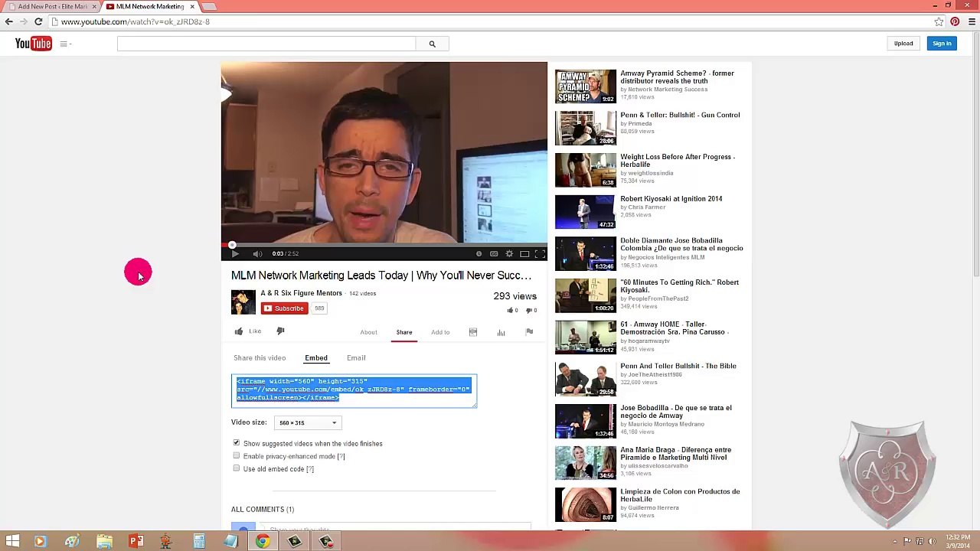Open the Amway Pyramid Scheme video thumbnail
This screenshot has height=551, width=980.
pos(585,86)
